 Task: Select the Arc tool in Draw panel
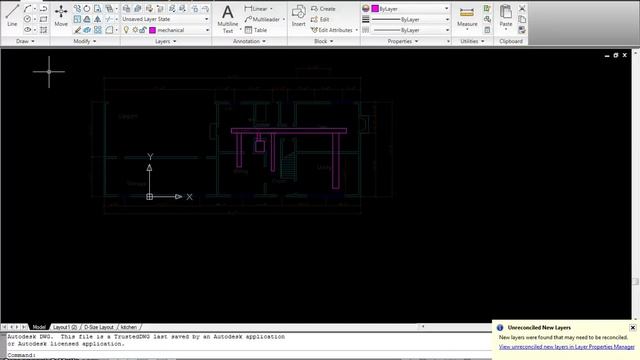click(x=27, y=8)
